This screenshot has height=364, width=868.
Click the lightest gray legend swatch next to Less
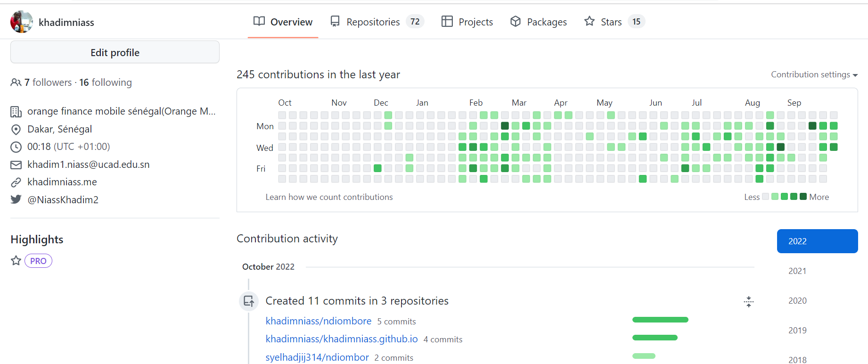[766, 197]
